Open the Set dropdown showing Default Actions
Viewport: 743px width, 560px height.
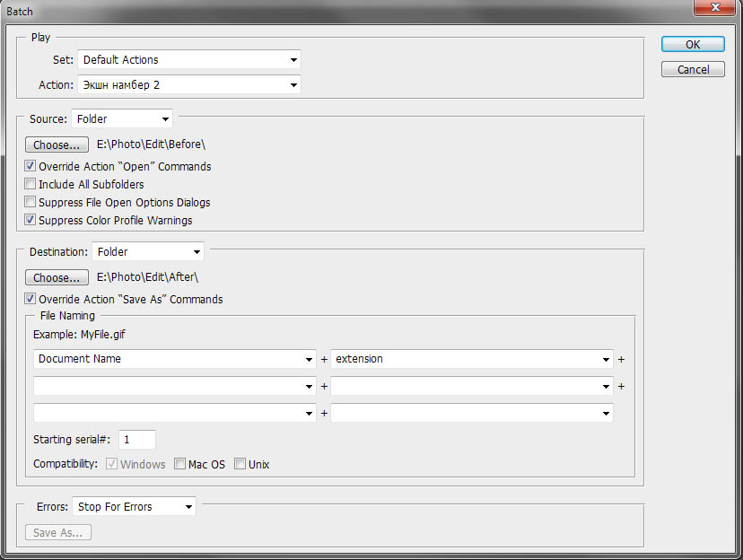tap(188, 60)
